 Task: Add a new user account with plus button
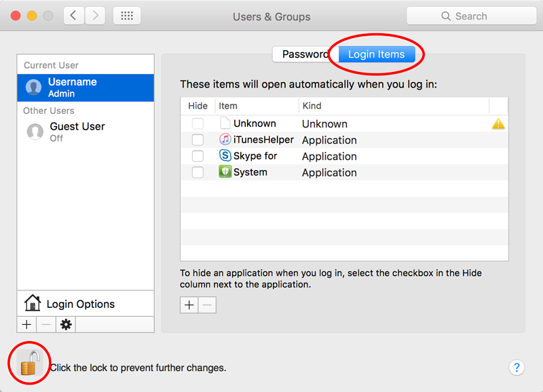point(26,325)
